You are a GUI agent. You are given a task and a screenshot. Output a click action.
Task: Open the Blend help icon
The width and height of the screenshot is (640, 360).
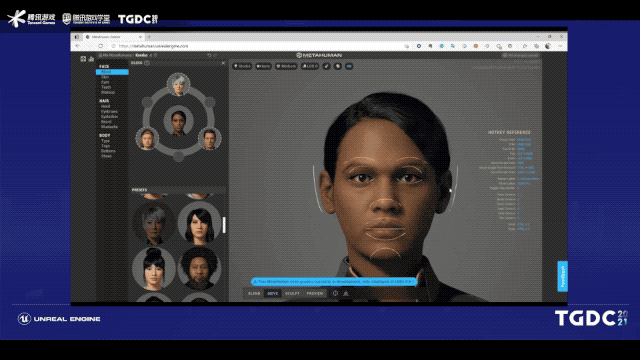(147, 63)
